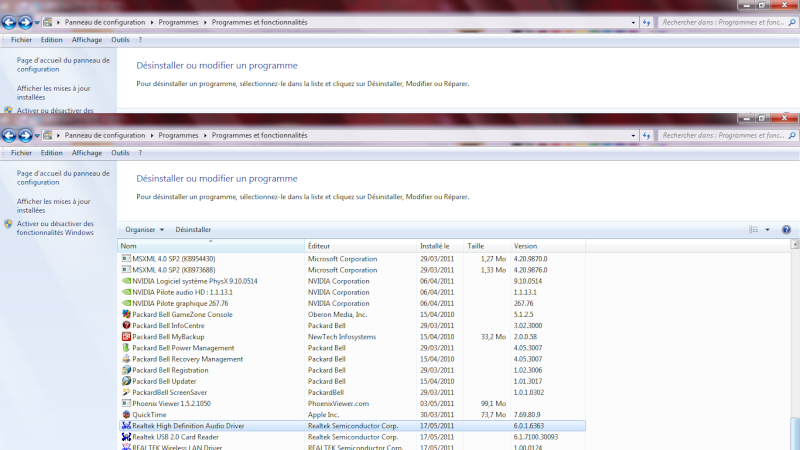The height and width of the screenshot is (450, 800).
Task: Open help icon in the toolbar
Action: click(x=786, y=230)
